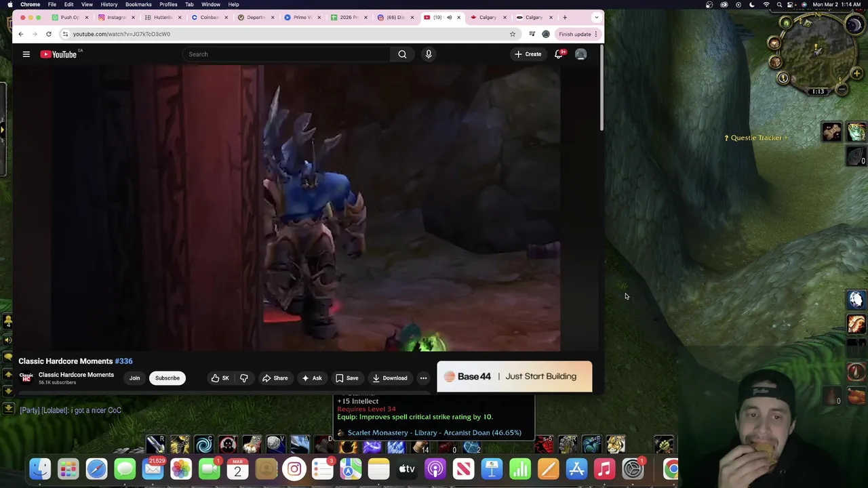Switch to the Prime Video tab
This screenshot has height=488, width=868.
click(302, 18)
